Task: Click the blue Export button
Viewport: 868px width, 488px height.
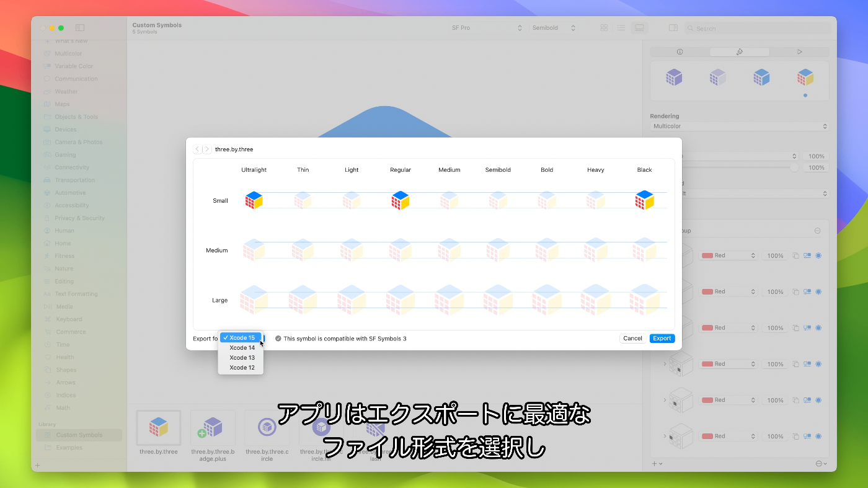Action: [662, 339]
